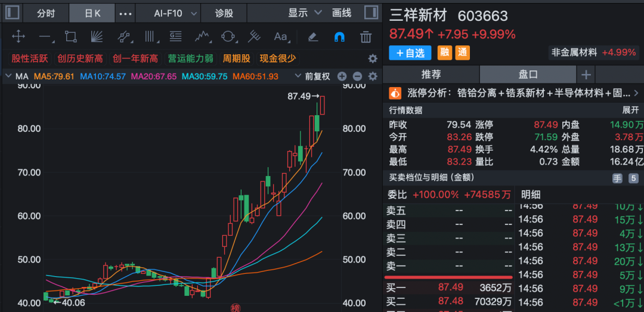Switch order book unit to 手
644x312 pixels.
click(x=617, y=178)
